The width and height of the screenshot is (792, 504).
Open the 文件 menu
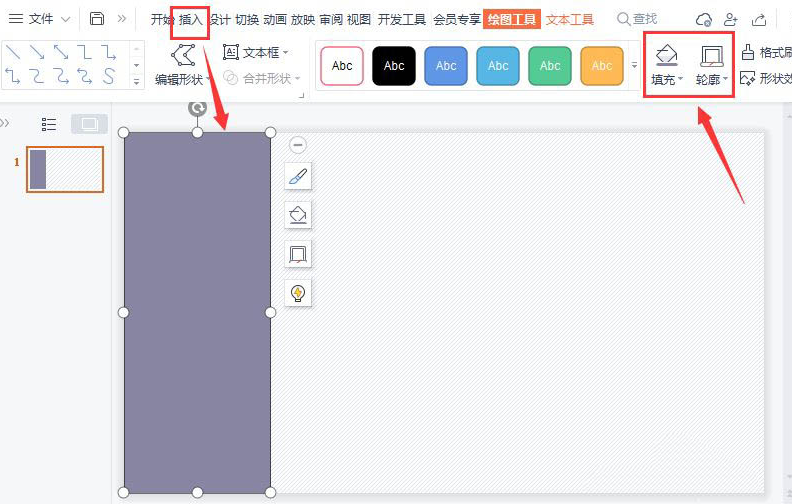(x=39, y=19)
